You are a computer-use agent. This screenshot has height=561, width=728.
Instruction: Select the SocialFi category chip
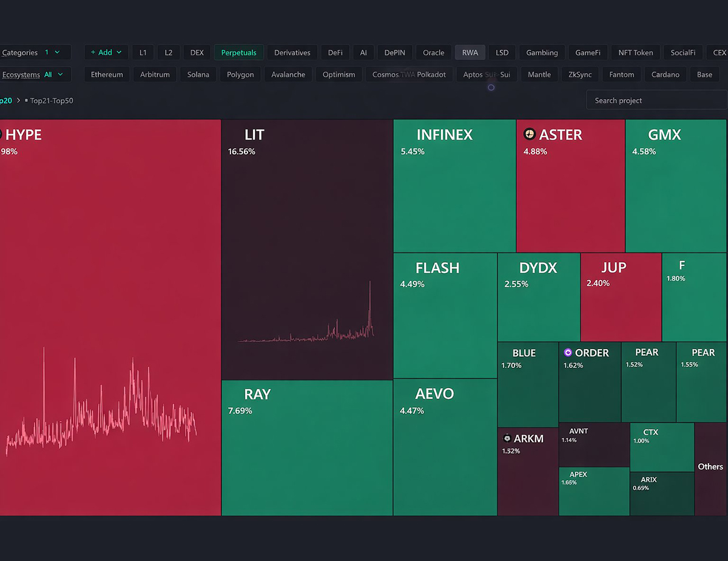(683, 53)
